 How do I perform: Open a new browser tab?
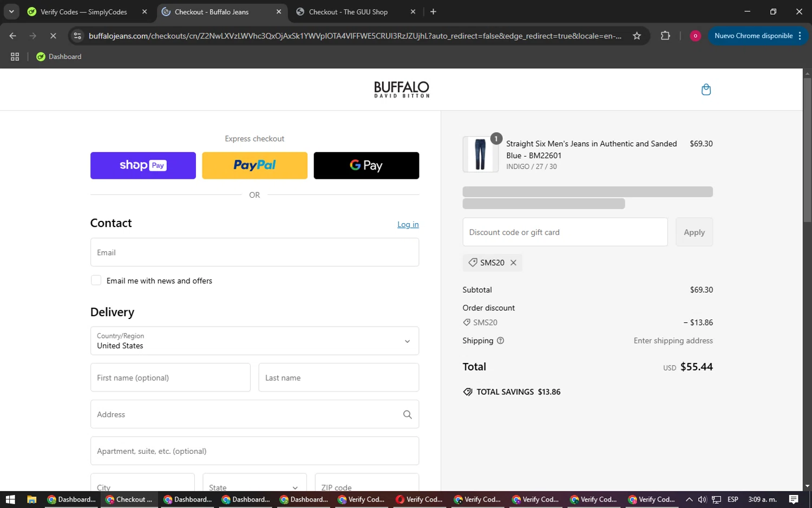click(x=433, y=11)
